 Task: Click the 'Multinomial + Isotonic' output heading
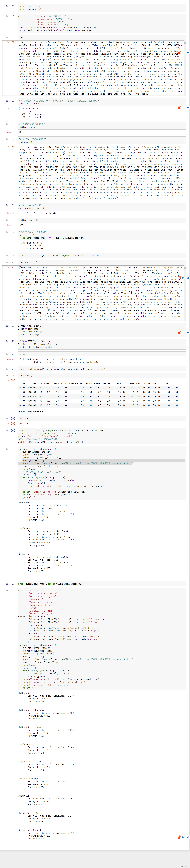[x=31, y=710]
